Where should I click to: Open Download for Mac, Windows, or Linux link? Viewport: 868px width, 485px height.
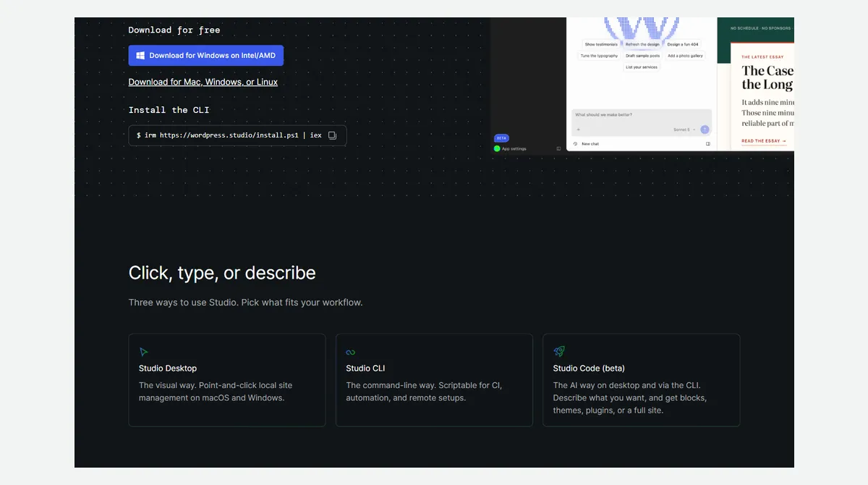(203, 82)
